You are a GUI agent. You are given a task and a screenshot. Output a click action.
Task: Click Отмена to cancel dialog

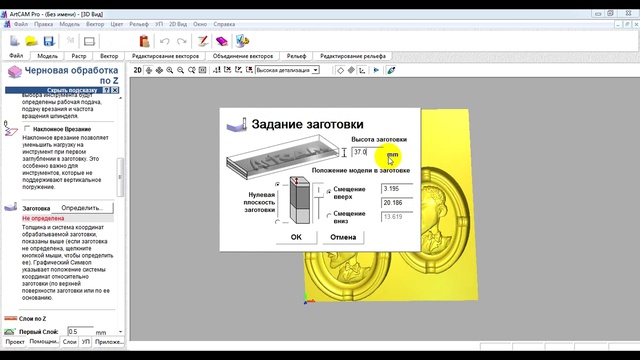pos(343,237)
